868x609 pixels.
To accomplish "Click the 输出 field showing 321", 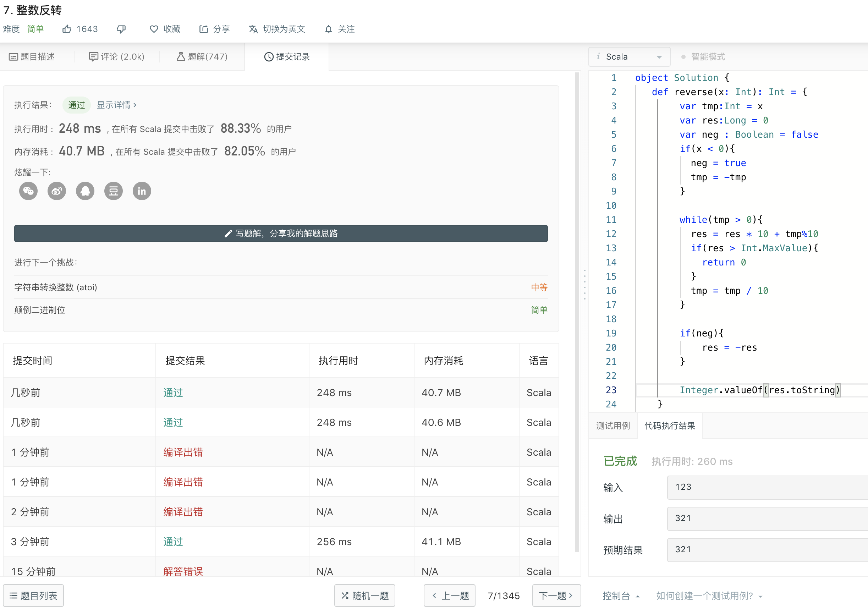I will pyautogui.click(x=768, y=518).
